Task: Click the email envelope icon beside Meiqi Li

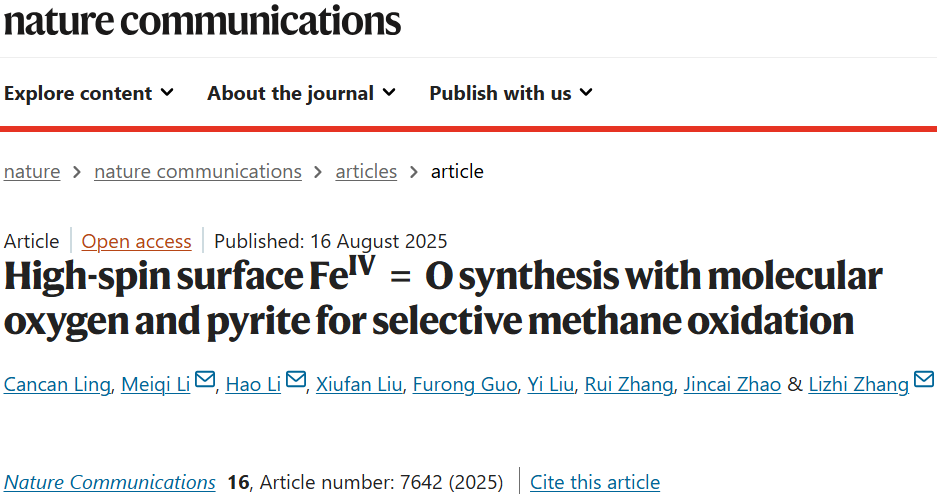Action: tap(205, 379)
